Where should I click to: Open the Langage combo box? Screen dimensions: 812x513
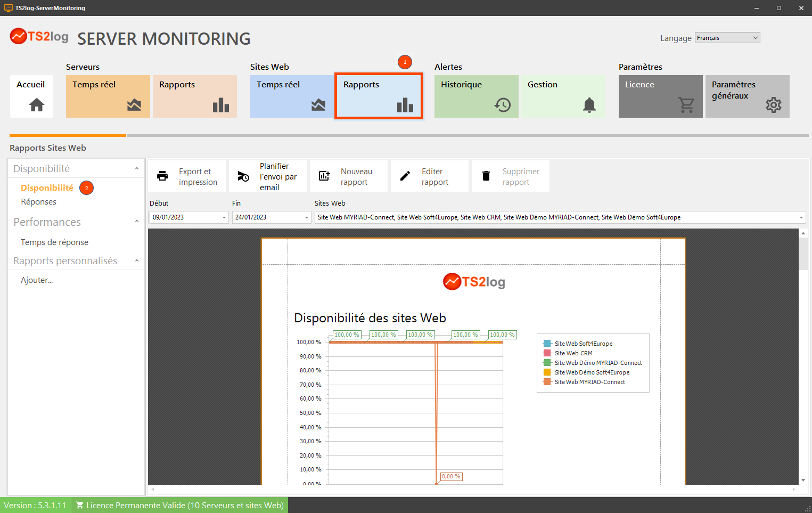(x=727, y=38)
